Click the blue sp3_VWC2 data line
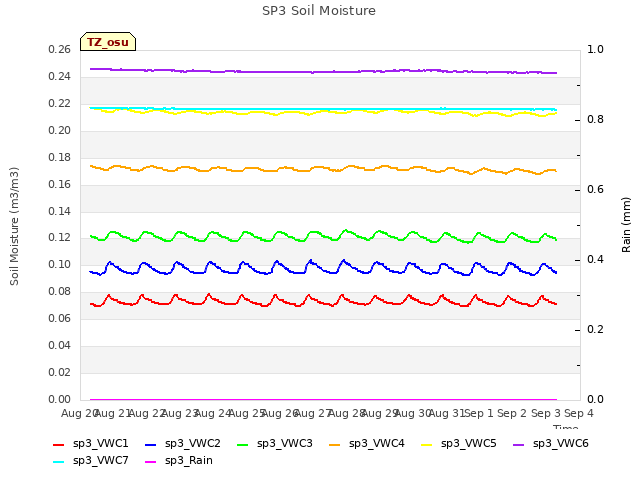 click(x=322, y=269)
